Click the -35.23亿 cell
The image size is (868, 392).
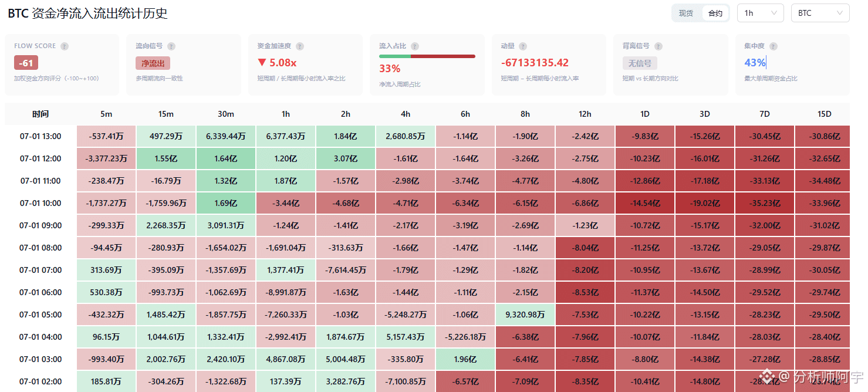pyautogui.click(x=765, y=203)
